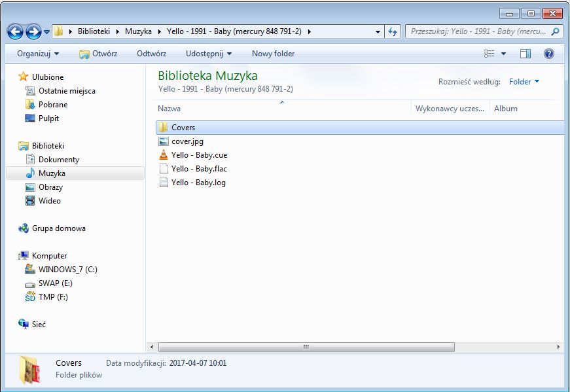Open the address bar history dropdown
Screen dimensions: 570x392
(x=378, y=31)
